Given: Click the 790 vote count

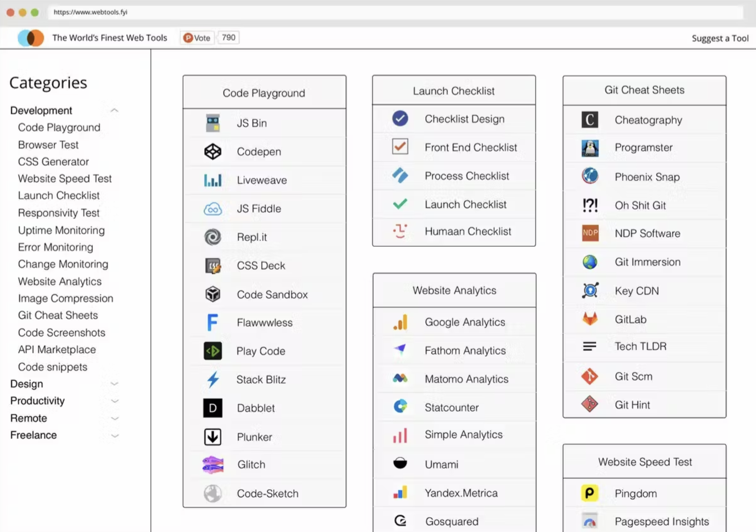Looking at the screenshot, I should [229, 37].
